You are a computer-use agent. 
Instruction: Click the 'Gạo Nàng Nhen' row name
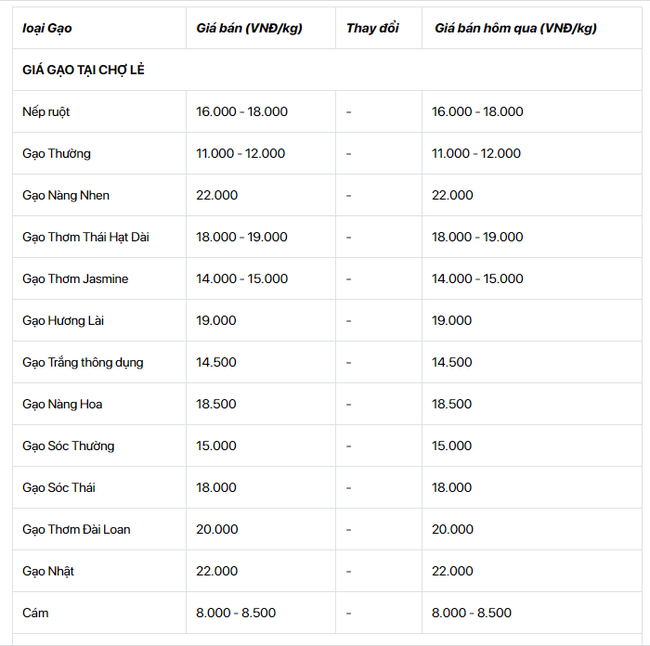(66, 195)
